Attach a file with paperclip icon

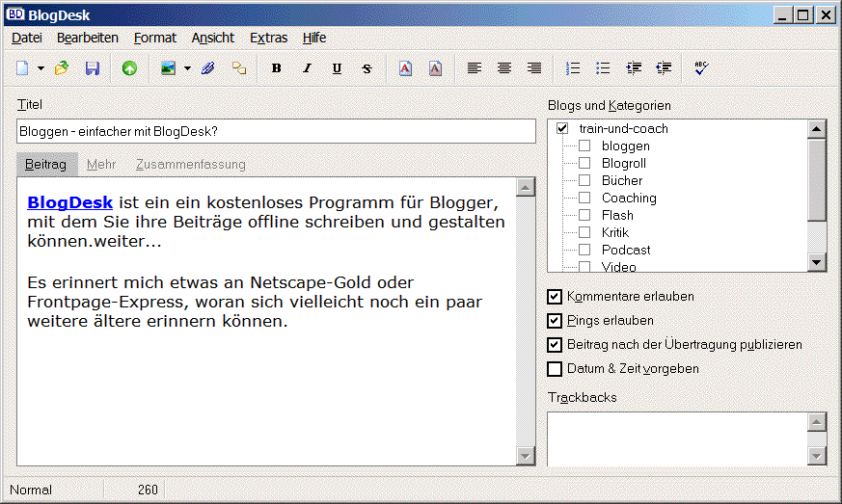(207, 68)
